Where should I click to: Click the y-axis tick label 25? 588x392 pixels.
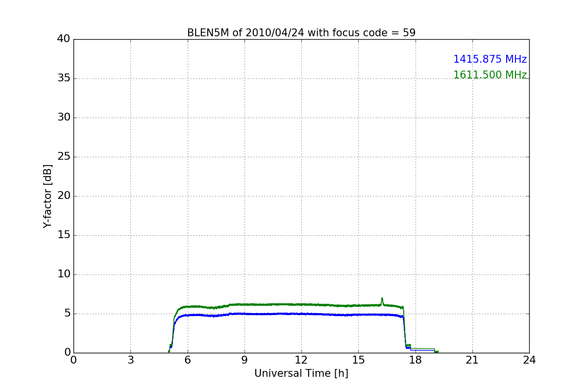[x=64, y=157]
